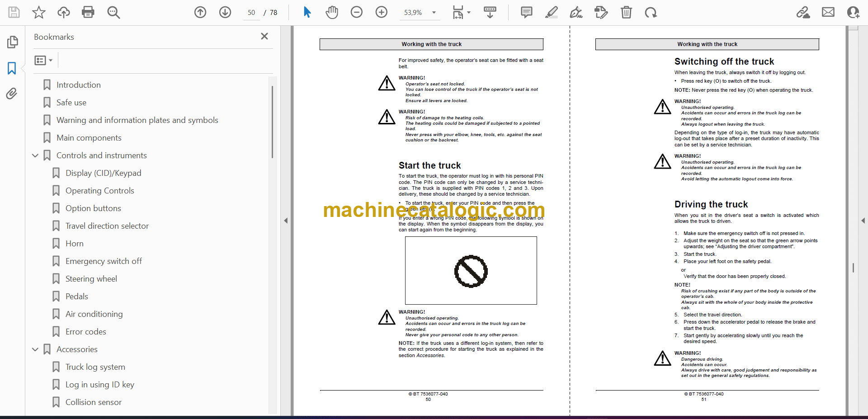Click the Zoom out minus icon
The image size is (868, 419).
click(357, 12)
